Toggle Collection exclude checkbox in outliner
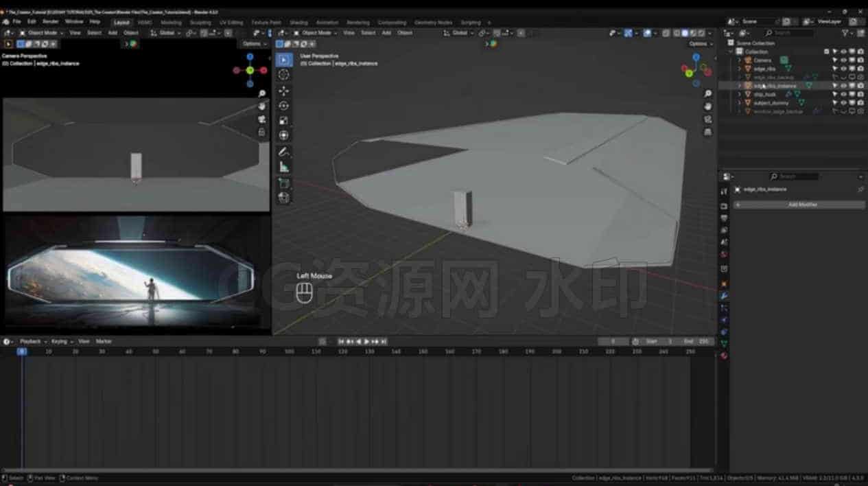Image resolution: width=868 pixels, height=486 pixels. point(827,51)
